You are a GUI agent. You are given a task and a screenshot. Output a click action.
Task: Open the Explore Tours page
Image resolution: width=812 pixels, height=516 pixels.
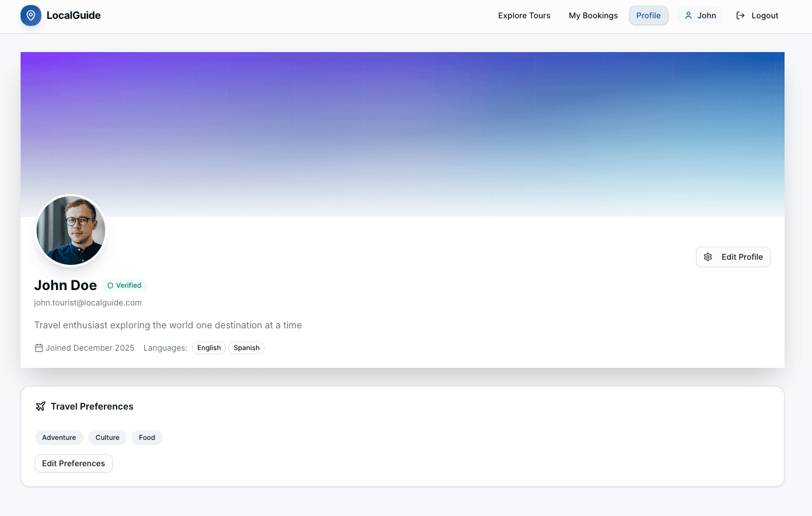coord(524,15)
